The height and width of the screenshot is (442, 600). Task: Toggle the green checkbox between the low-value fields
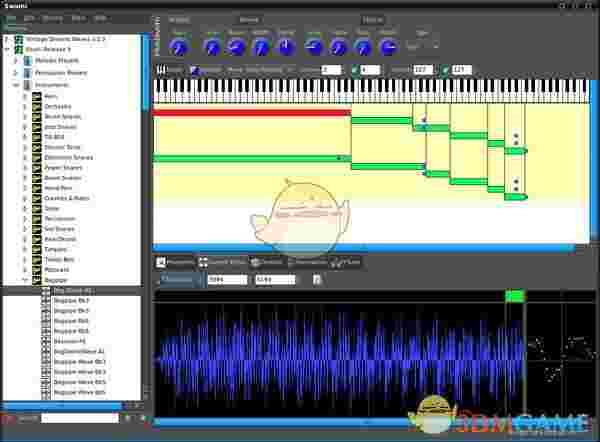tap(354, 70)
